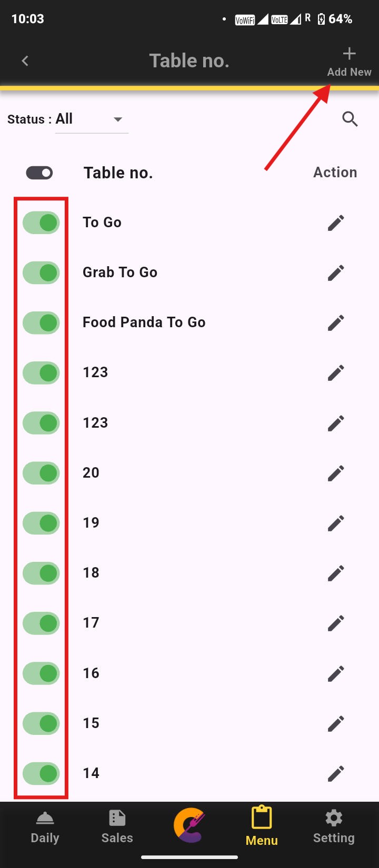Edit the Grab To Go entry
This screenshot has width=379, height=868.
[x=336, y=272]
